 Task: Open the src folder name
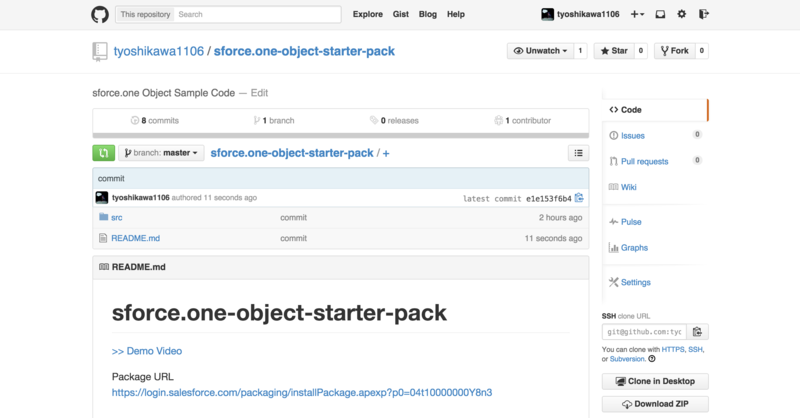pos(117,217)
